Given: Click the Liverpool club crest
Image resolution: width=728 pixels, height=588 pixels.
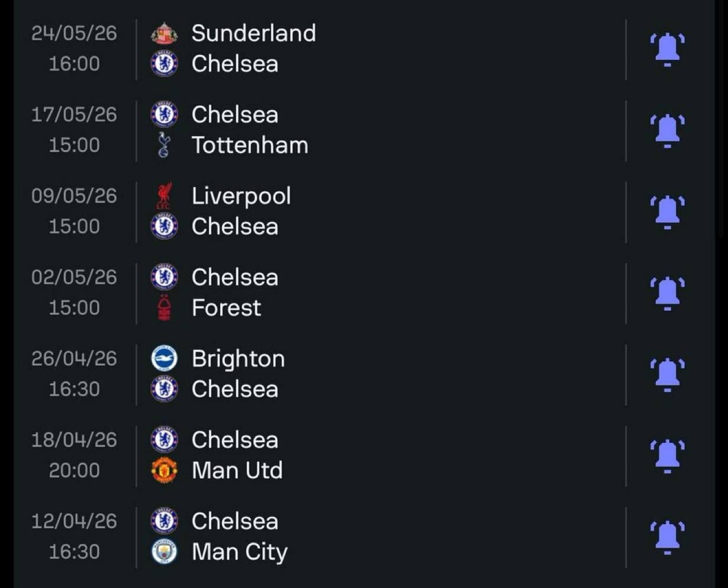Looking at the screenshot, I should (164, 196).
